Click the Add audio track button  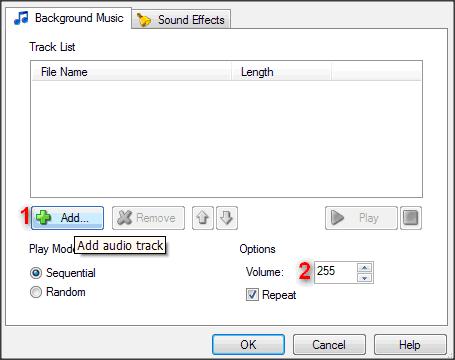point(67,218)
